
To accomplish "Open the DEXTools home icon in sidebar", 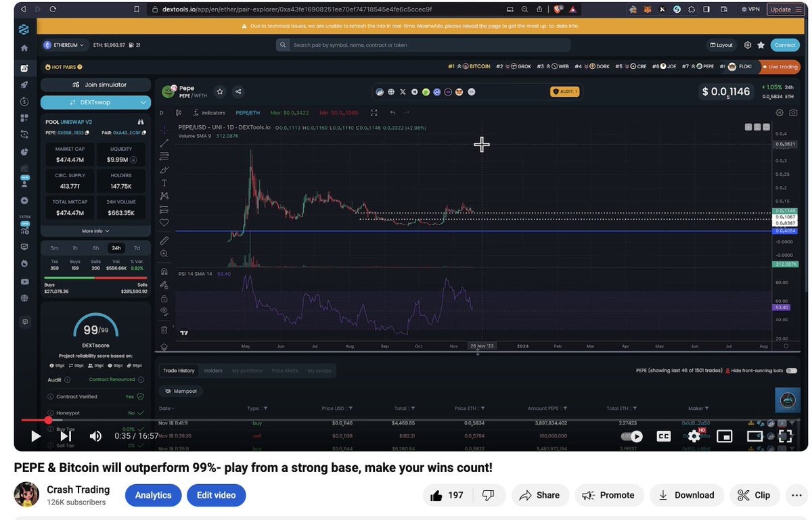I will click(x=24, y=49).
